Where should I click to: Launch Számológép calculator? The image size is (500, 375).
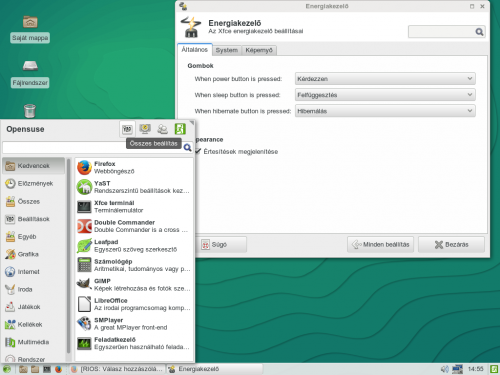[134, 265]
